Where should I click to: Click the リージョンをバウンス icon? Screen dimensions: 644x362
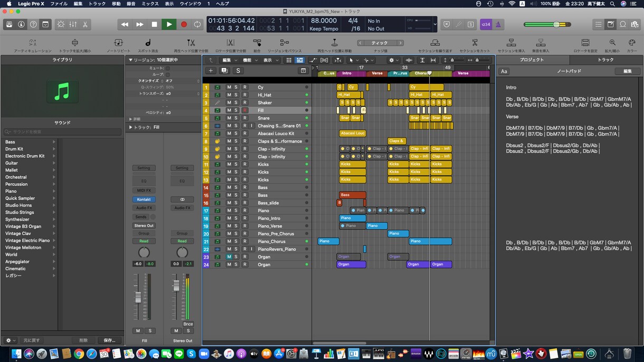point(285,43)
